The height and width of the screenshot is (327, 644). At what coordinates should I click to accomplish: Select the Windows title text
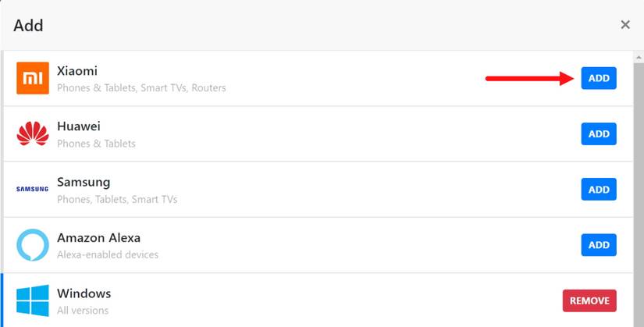(84, 294)
